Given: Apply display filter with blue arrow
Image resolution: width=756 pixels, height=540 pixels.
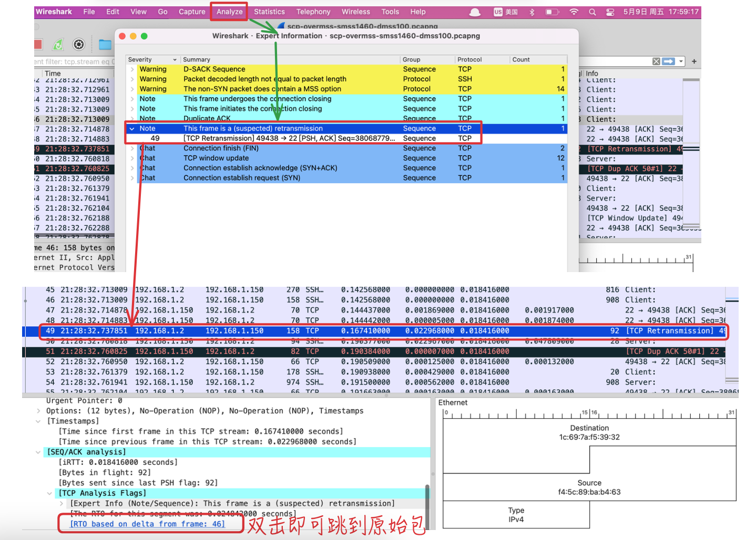Looking at the screenshot, I should click(x=668, y=61).
